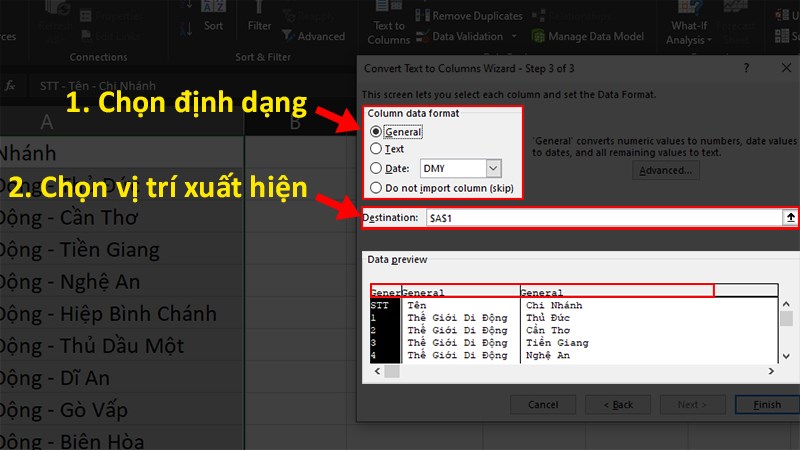Click the Text to Columns ribbon button
This screenshot has width=800, height=450.
(x=388, y=24)
